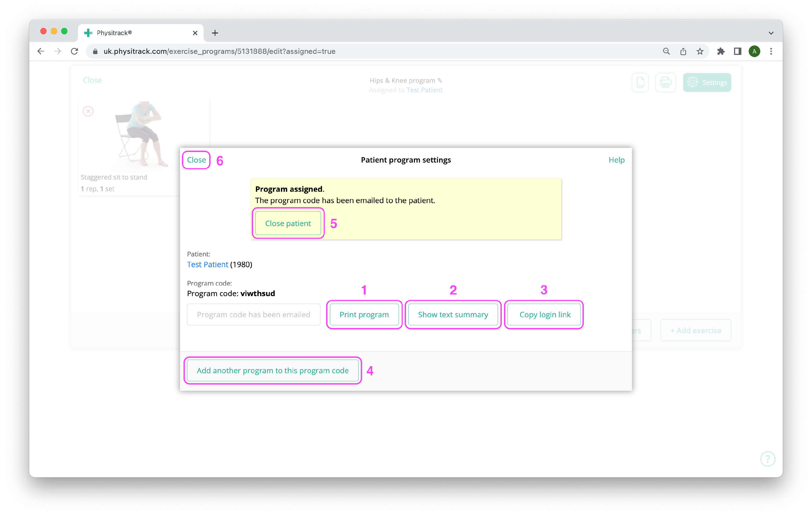812x516 pixels.
Task: Click the Close patient button
Action: [x=288, y=223]
